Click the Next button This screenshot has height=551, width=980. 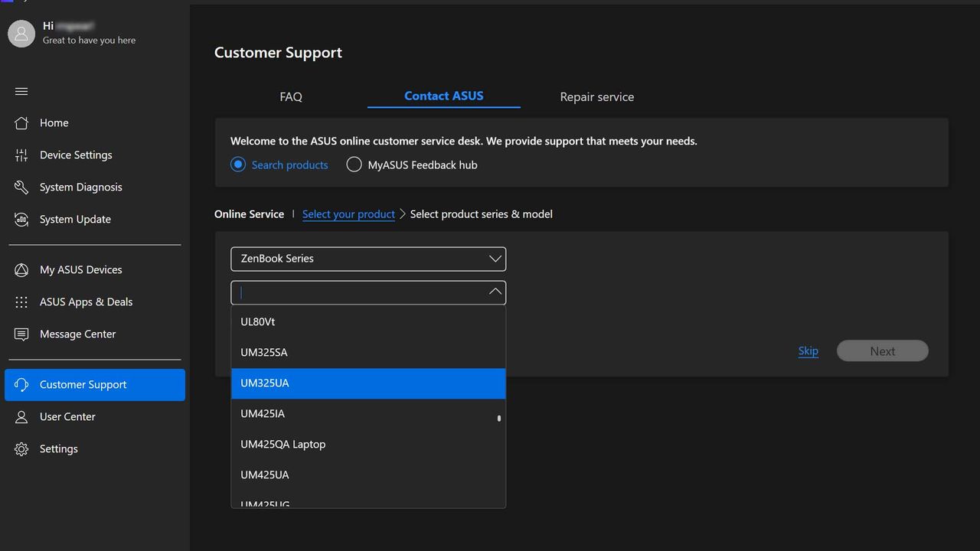pos(883,351)
